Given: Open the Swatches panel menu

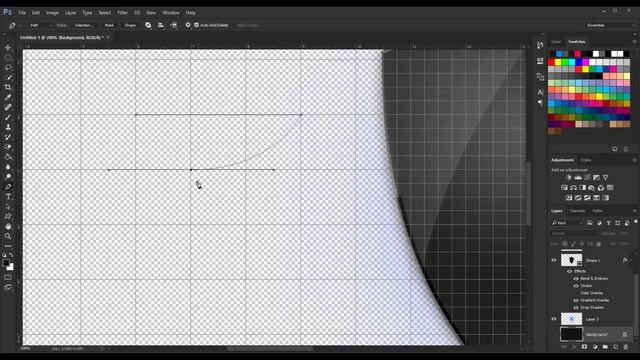Looking at the screenshot, I should (634, 42).
